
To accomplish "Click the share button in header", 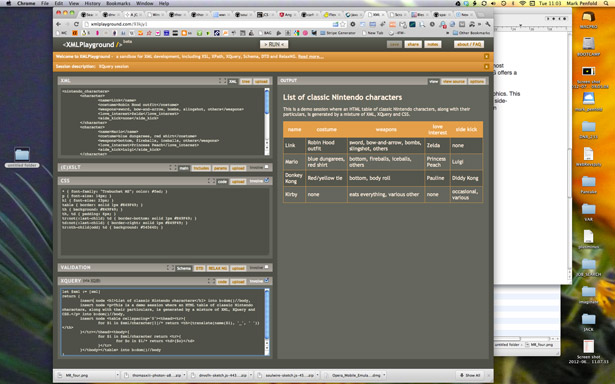I will [x=413, y=44].
